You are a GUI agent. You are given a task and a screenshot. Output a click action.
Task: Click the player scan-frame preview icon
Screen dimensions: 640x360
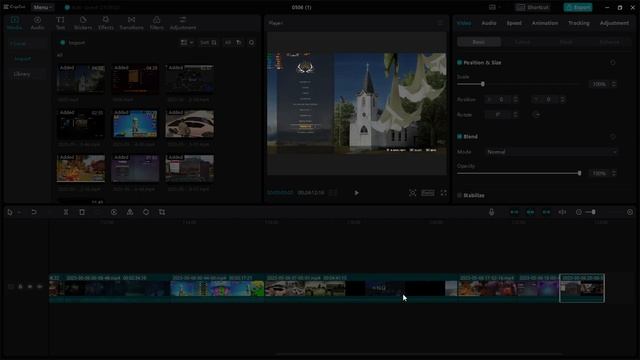click(413, 193)
